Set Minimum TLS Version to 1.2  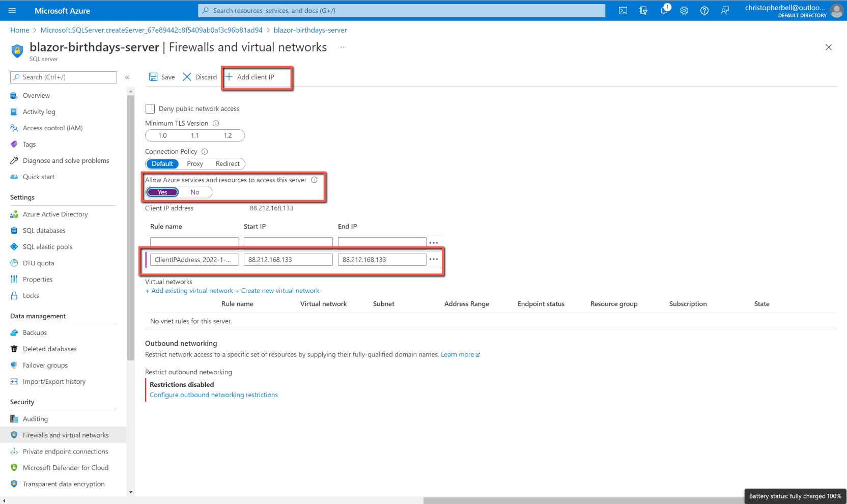click(229, 135)
